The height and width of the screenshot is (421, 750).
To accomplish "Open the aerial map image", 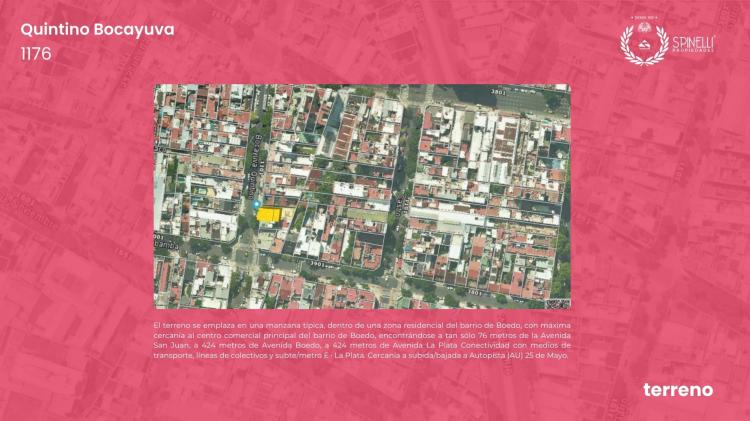I will tap(362, 196).
